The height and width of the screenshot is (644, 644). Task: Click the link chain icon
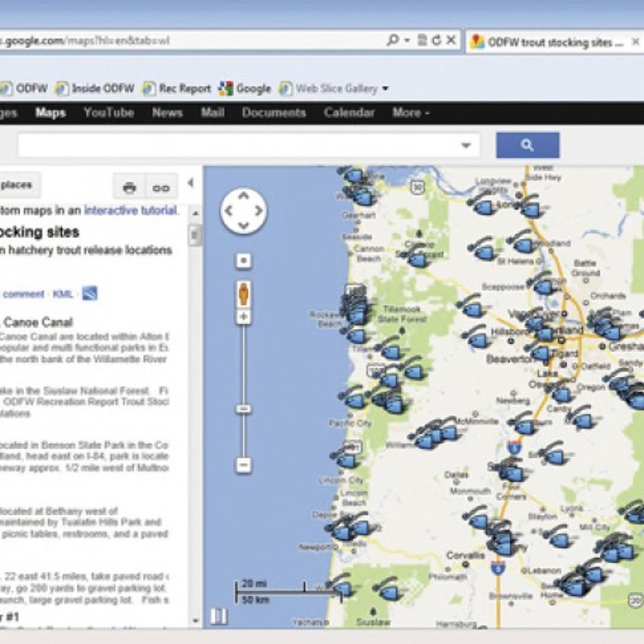pos(161,188)
